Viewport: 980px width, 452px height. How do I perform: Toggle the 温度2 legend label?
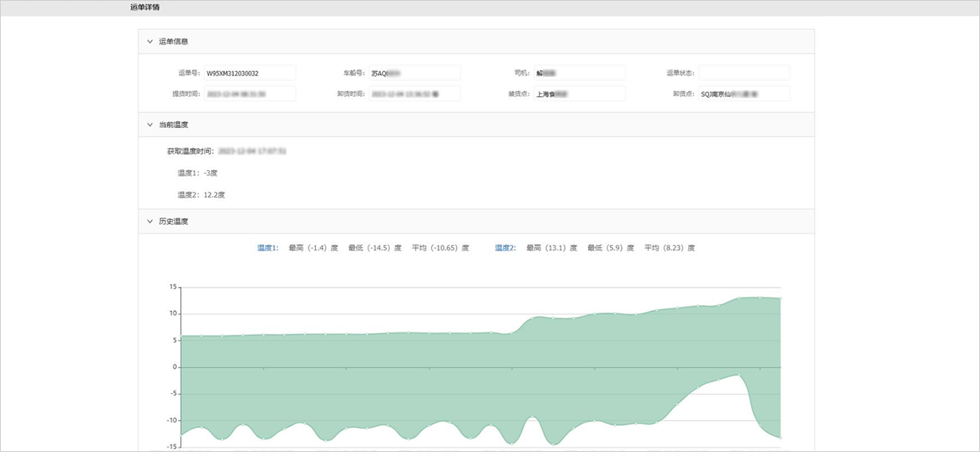[505, 248]
